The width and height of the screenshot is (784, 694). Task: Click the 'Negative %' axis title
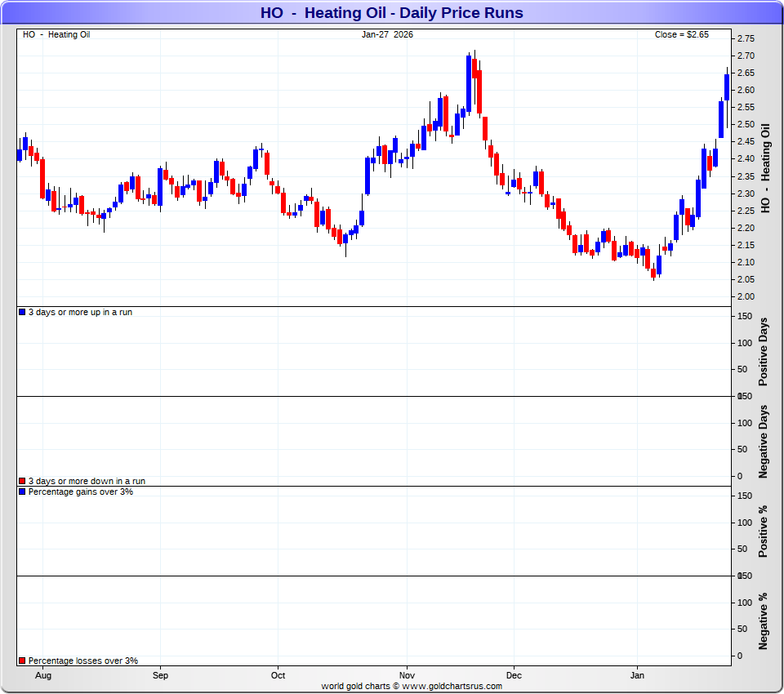tap(764, 621)
